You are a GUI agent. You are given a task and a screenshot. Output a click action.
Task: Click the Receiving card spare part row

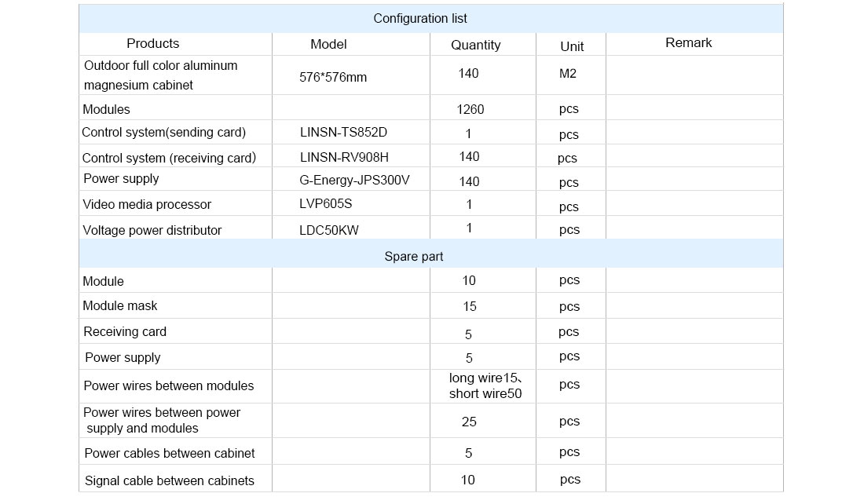[431, 331]
